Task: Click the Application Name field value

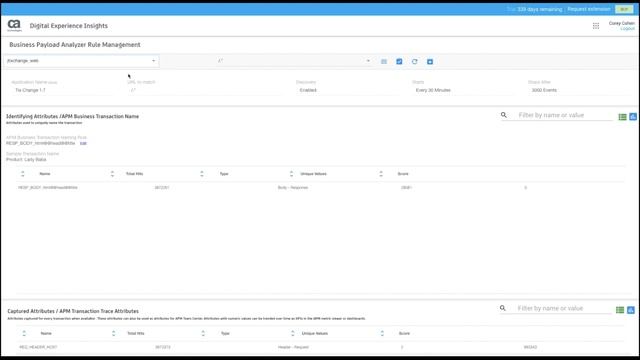Action: [x=30, y=90]
